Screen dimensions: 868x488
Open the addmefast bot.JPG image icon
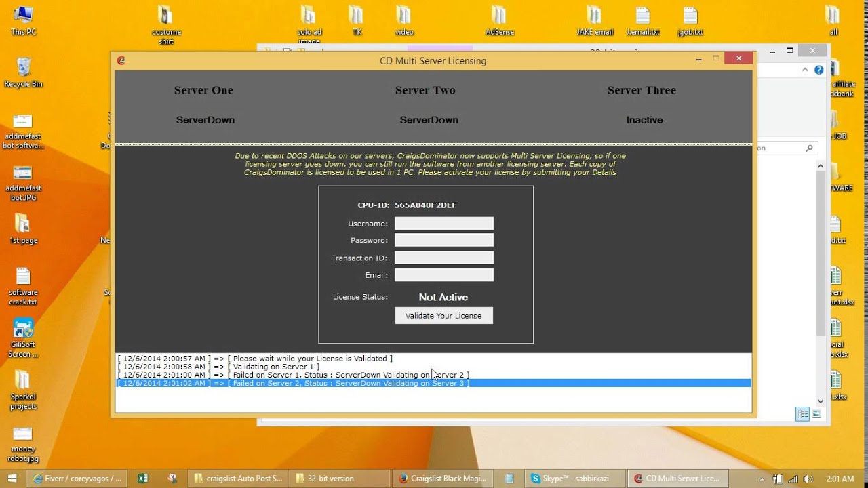(23, 183)
